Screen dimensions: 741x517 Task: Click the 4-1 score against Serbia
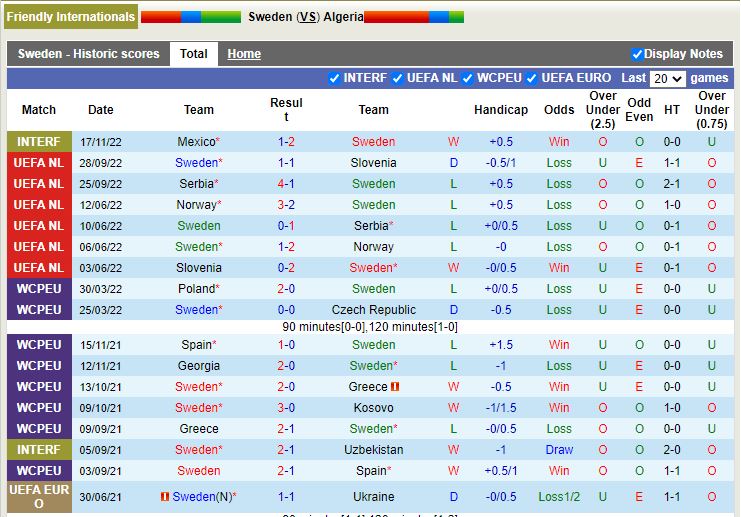[286, 184]
